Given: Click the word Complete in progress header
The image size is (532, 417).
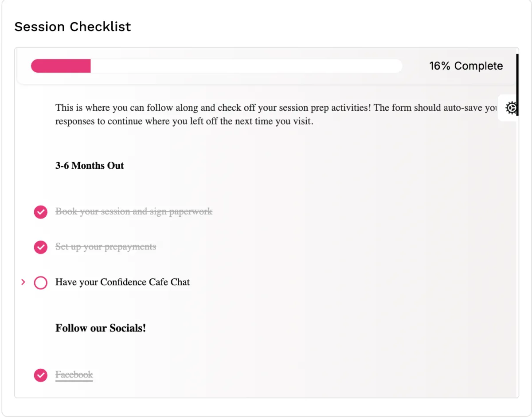Looking at the screenshot, I should (478, 66).
